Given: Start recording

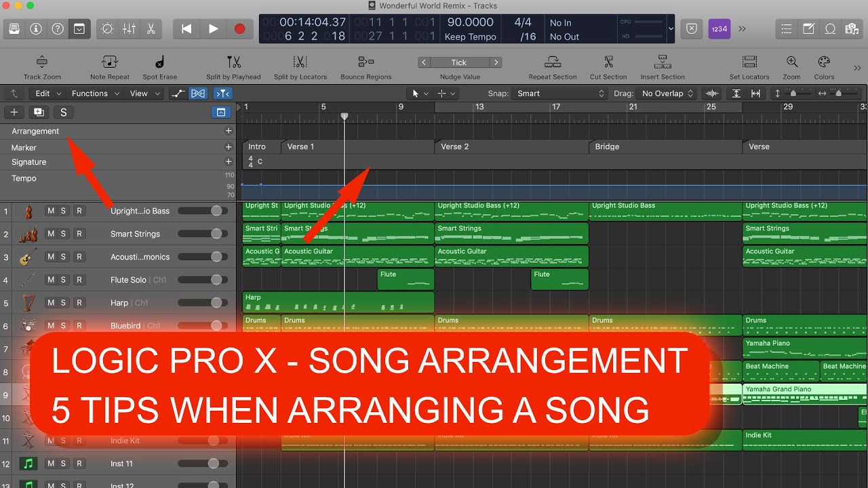Looking at the screenshot, I should [x=239, y=29].
